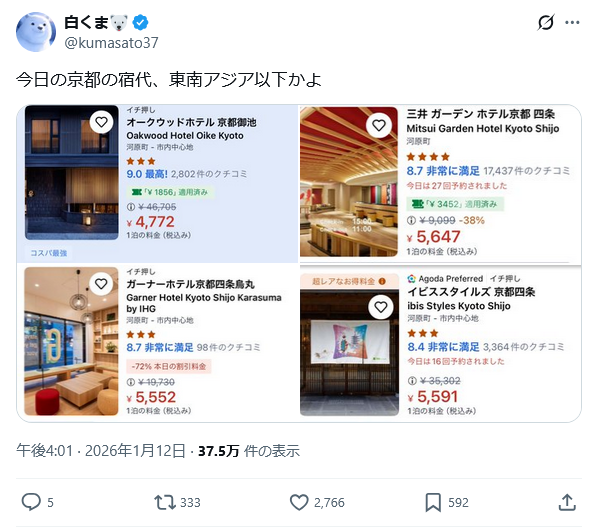Toggle favorite heart on ibis Styles photo
The width and height of the screenshot is (598, 527).
click(381, 307)
